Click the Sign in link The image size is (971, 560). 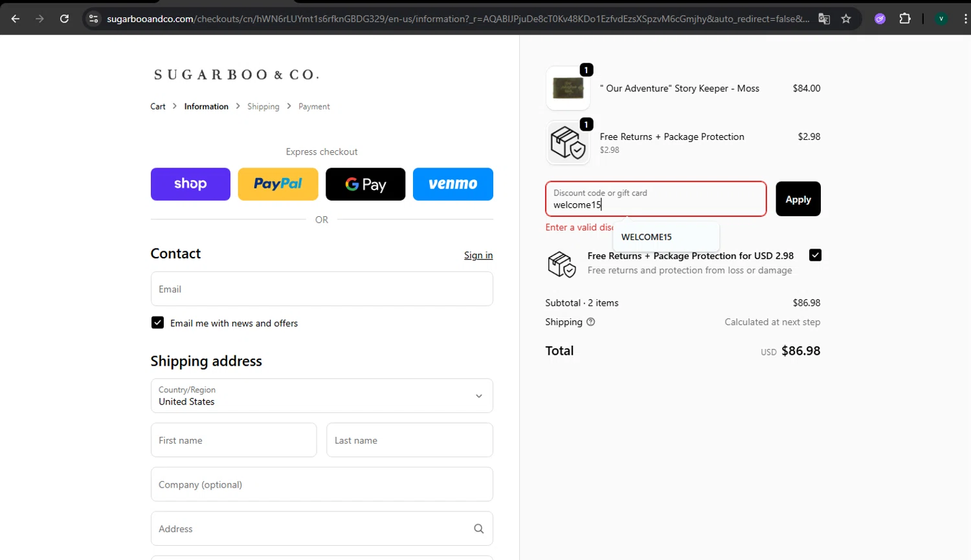tap(478, 255)
